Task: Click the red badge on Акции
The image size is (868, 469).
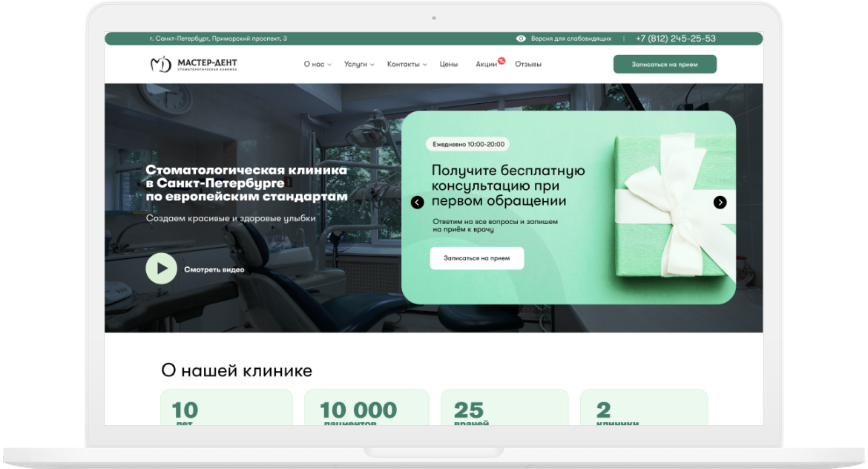Action: point(502,60)
